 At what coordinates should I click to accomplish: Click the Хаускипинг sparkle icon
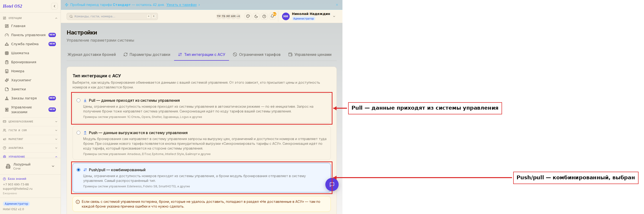7,80
